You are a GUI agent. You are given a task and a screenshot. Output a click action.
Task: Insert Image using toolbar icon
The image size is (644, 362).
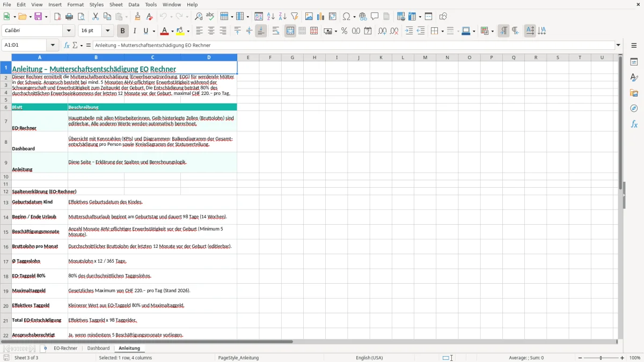pos(309,17)
